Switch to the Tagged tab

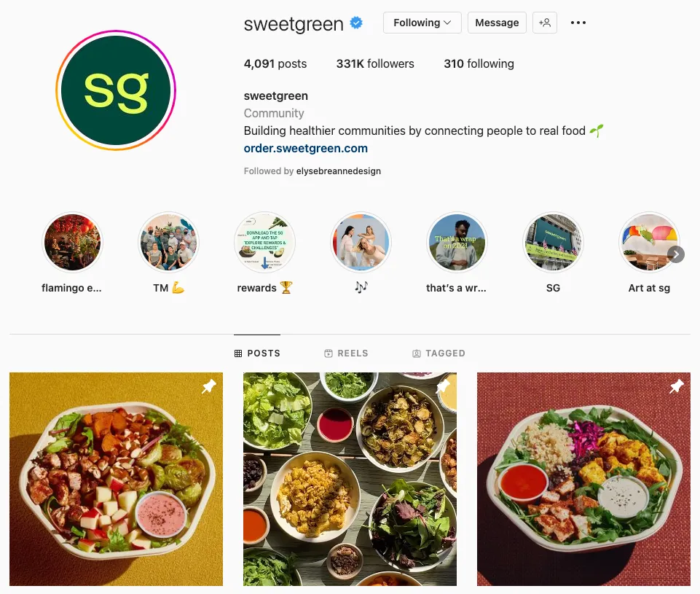[439, 353]
